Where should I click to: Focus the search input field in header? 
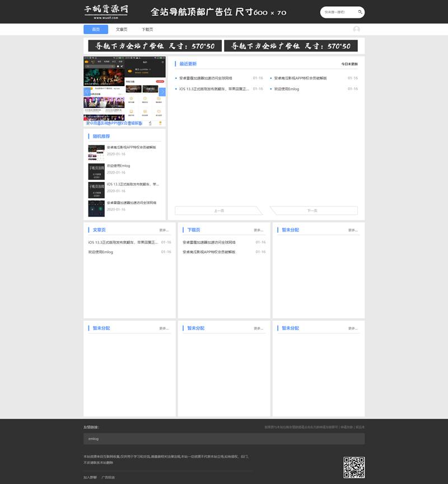tap(337, 12)
